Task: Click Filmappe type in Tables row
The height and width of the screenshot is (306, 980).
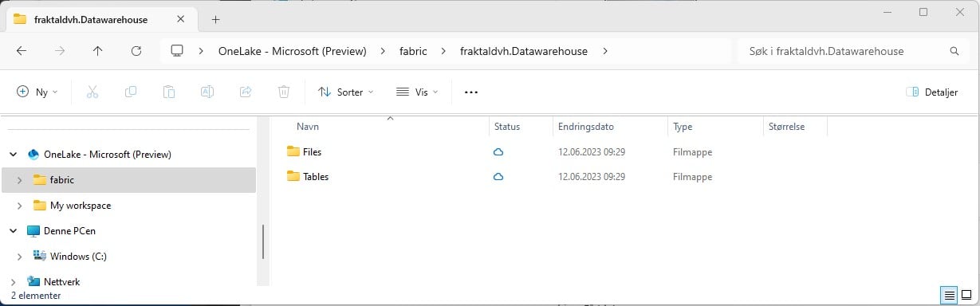Action: click(x=692, y=177)
